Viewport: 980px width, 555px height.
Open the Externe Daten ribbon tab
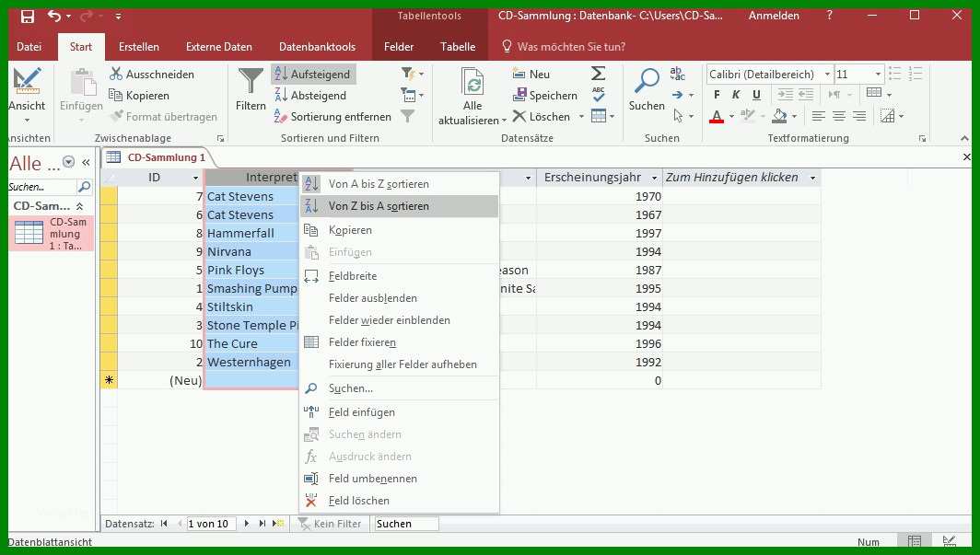(x=219, y=47)
